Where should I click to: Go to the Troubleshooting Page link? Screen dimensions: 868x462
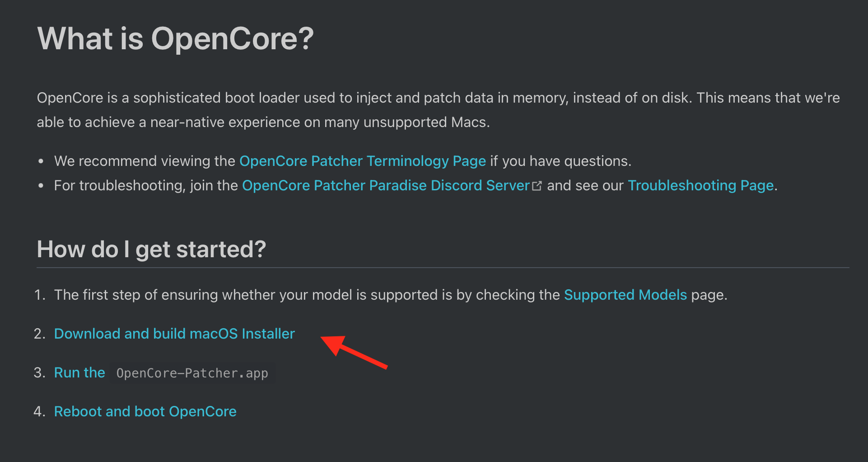[700, 186]
